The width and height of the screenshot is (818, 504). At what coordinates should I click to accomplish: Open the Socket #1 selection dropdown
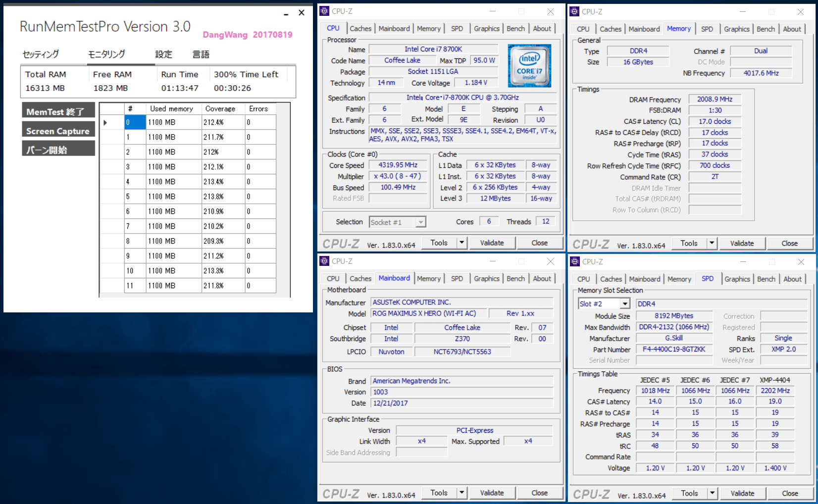(420, 222)
